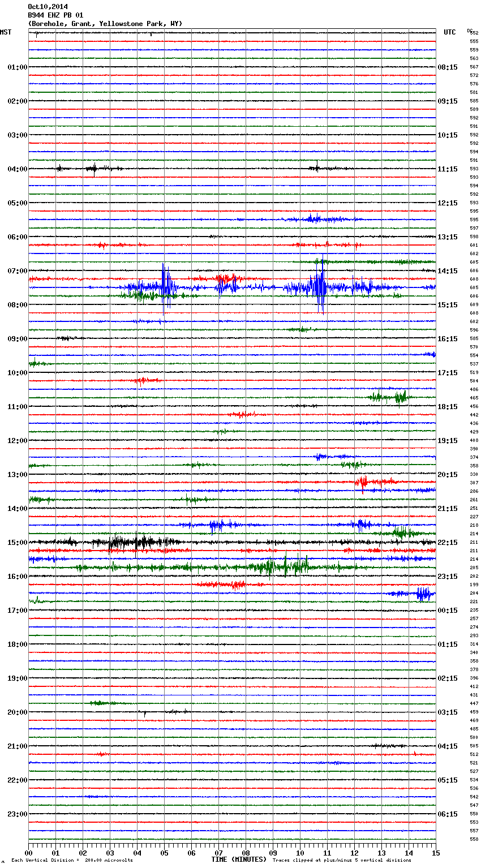Image resolution: width=481 pixels, height=868 pixels.
Task: Select the 16:15 UTC time label
Action: tap(448, 339)
